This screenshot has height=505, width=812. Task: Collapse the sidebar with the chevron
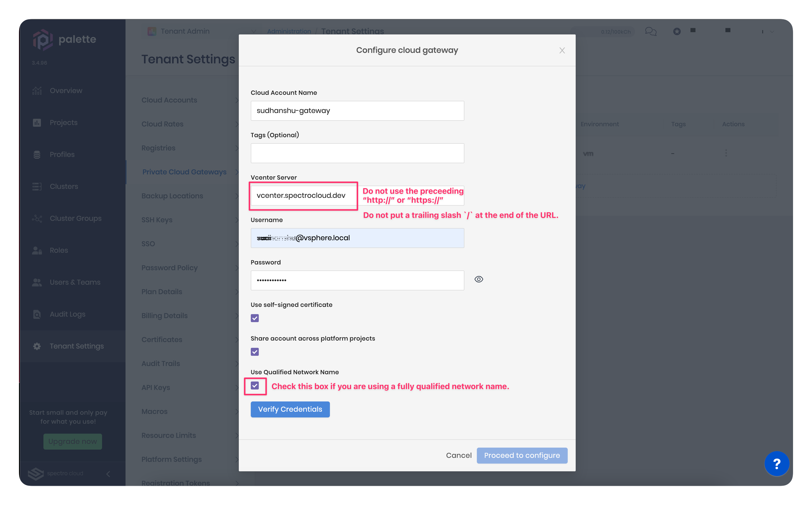108,474
